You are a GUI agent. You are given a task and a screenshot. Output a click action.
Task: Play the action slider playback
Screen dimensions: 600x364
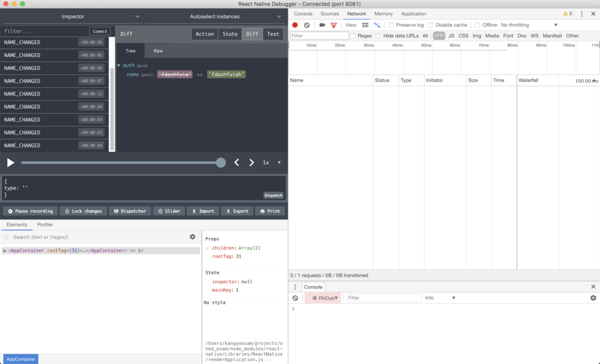tap(11, 163)
